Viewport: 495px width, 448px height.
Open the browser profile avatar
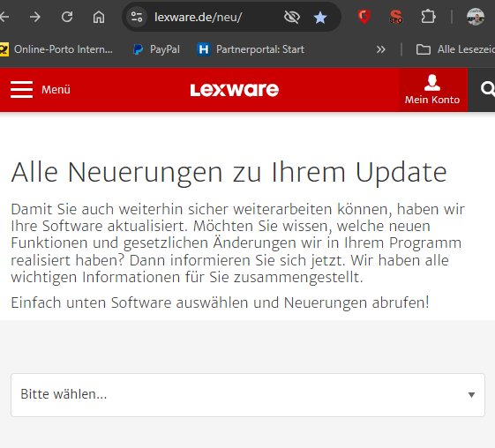click(476, 17)
